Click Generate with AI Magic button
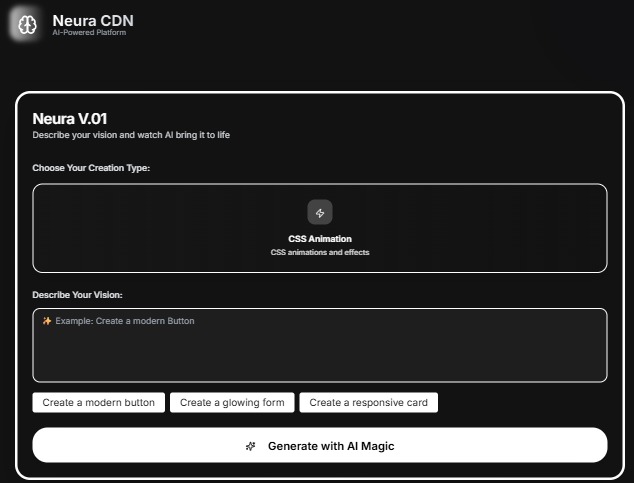Image resolution: width=634 pixels, height=483 pixels. [x=320, y=445]
